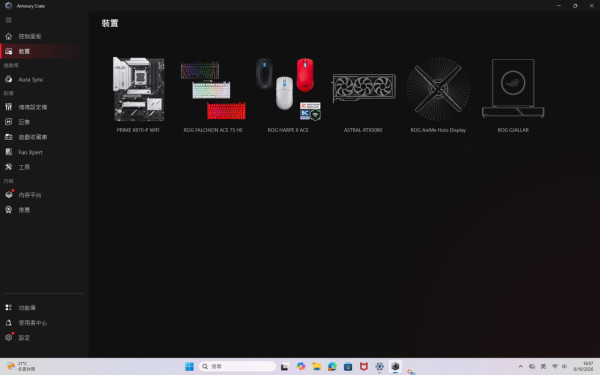Select ROG HARPE II ACE mice image
Screen dimensions: 600x375
tap(288, 89)
